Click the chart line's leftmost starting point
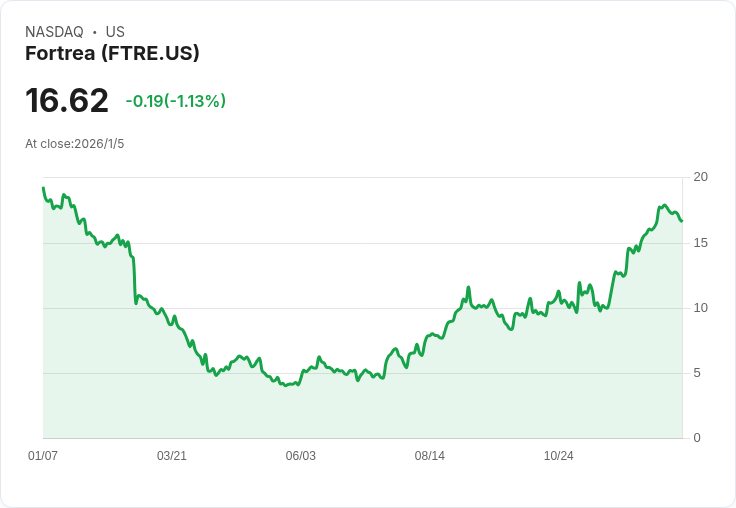This screenshot has height=508, width=736. click(x=43, y=188)
